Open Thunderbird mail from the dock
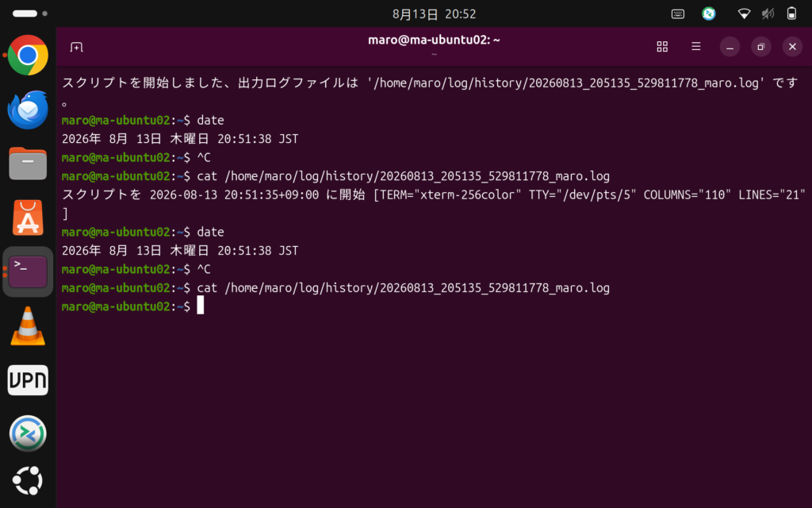Viewport: 812px width, 508px height. [x=28, y=110]
